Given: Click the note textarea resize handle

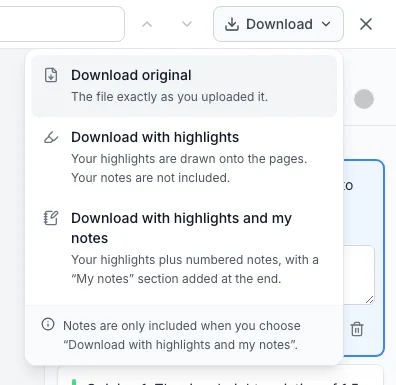Looking at the screenshot, I should click(x=369, y=299).
